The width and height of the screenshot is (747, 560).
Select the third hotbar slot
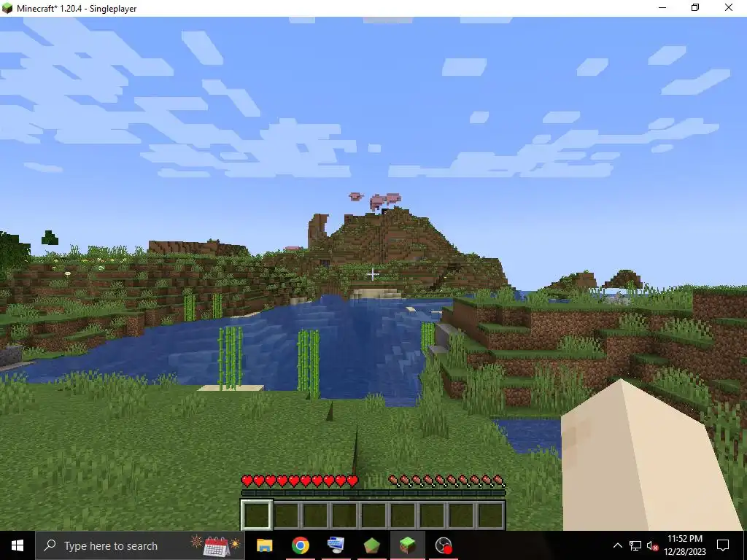point(315,515)
